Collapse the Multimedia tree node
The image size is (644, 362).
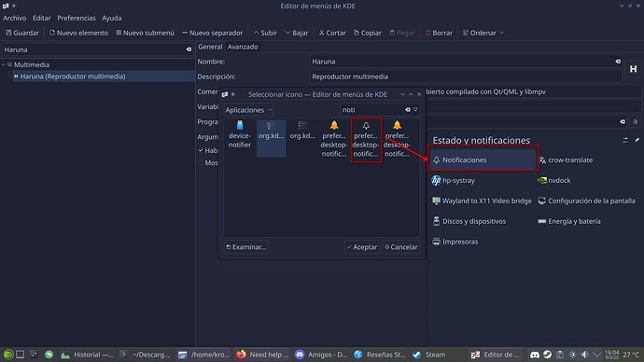[x=4, y=64]
